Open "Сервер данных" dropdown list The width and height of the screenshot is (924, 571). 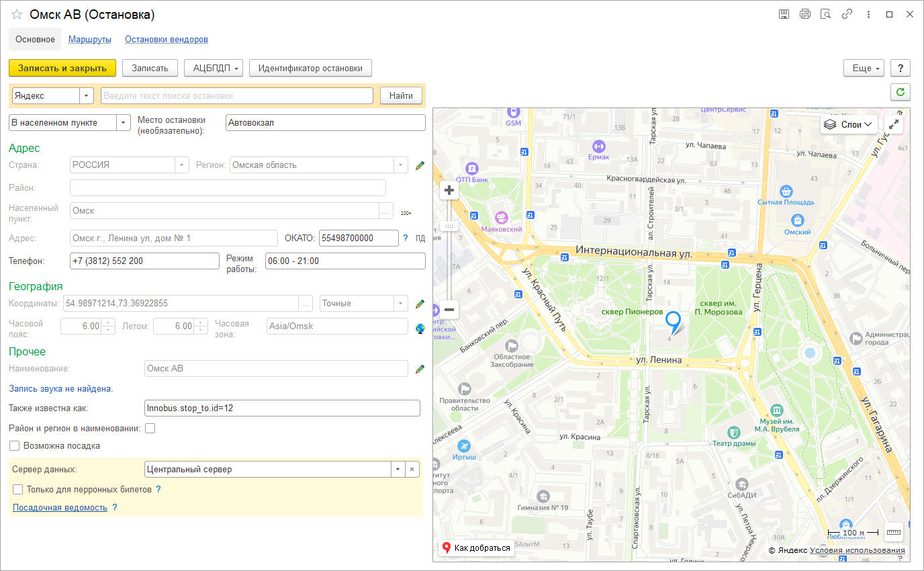398,470
